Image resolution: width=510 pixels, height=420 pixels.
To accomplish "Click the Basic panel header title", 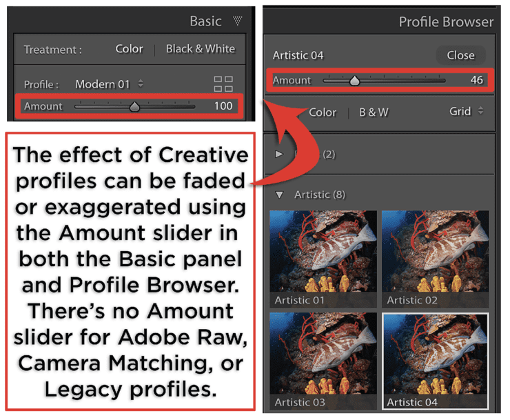I will (x=205, y=21).
